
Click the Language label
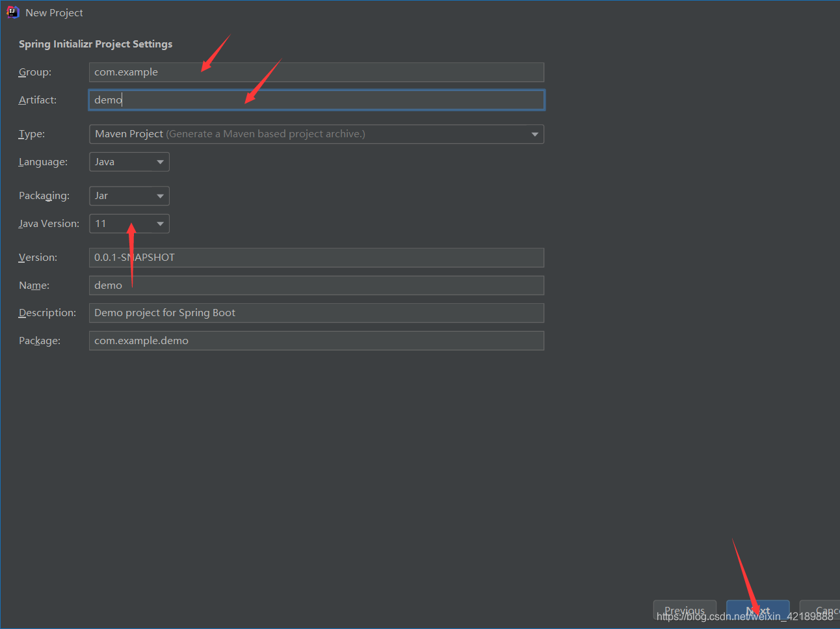coord(43,162)
